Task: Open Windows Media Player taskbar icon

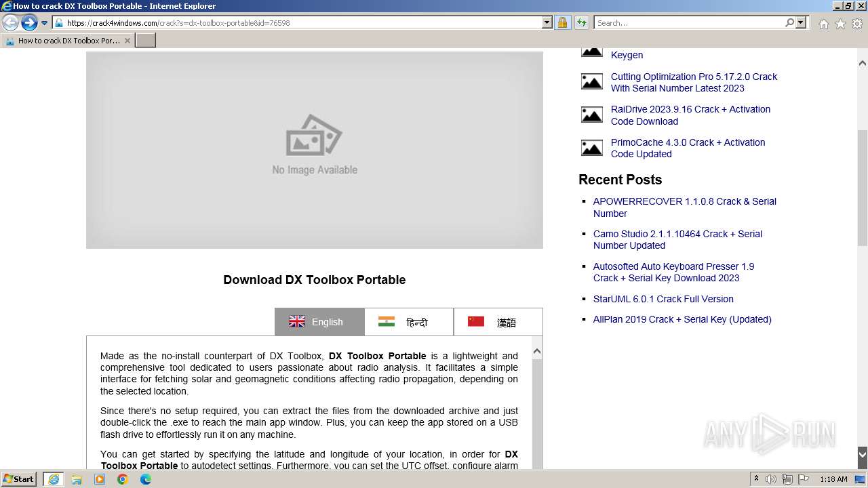Action: click(100, 479)
